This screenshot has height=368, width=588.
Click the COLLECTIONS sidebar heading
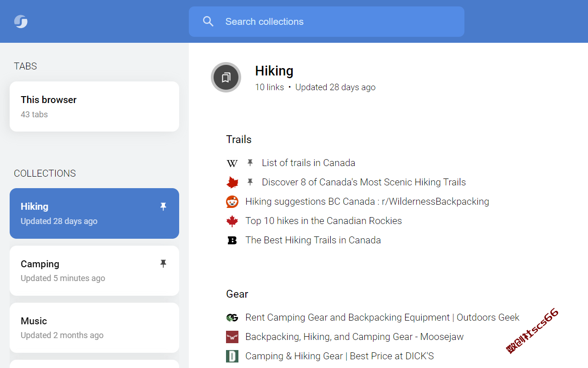[45, 173]
